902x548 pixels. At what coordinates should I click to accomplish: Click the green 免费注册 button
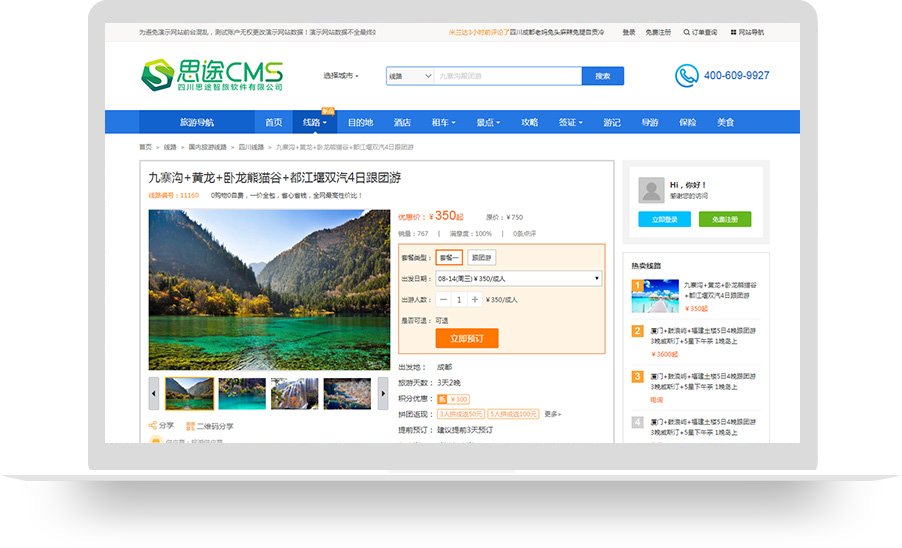click(x=724, y=219)
